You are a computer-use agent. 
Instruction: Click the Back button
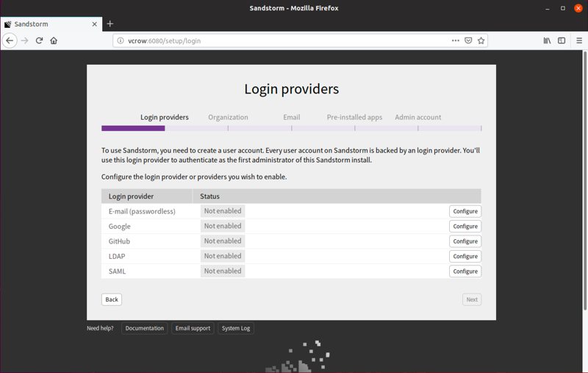click(112, 299)
